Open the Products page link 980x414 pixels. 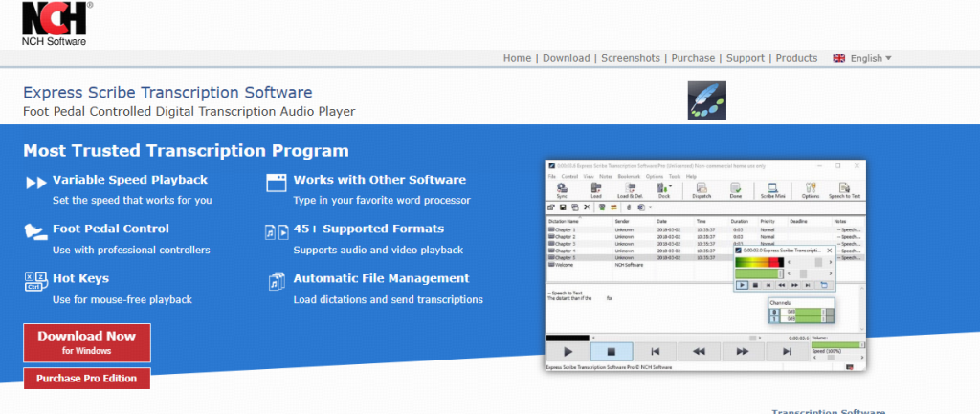point(796,58)
